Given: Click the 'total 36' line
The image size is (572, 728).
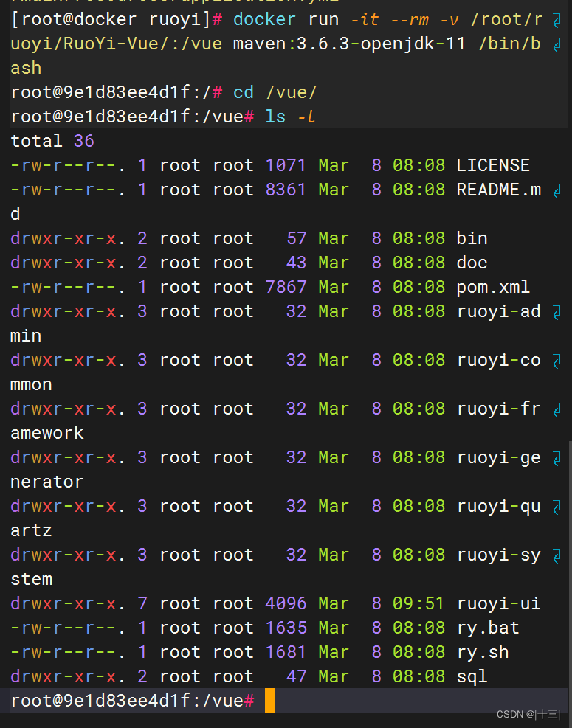Looking at the screenshot, I should click(52, 141).
